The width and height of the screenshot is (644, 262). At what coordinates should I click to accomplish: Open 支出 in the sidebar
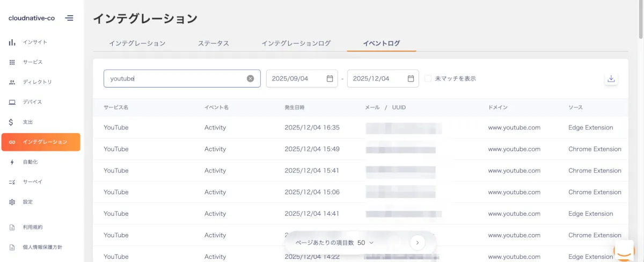[x=28, y=122]
